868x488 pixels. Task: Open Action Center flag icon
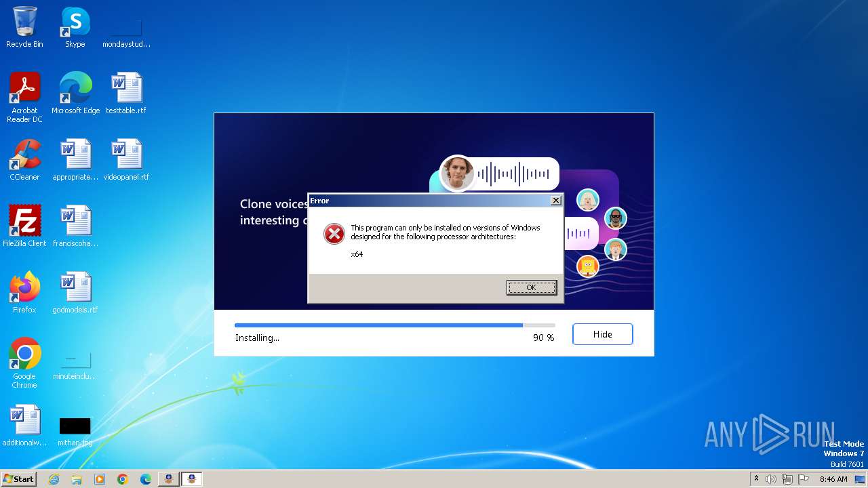(x=804, y=479)
